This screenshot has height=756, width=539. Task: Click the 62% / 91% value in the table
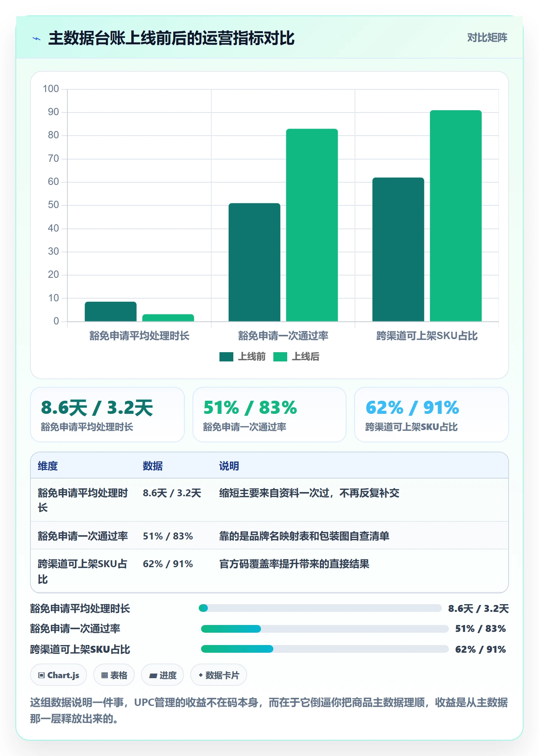[x=168, y=564]
